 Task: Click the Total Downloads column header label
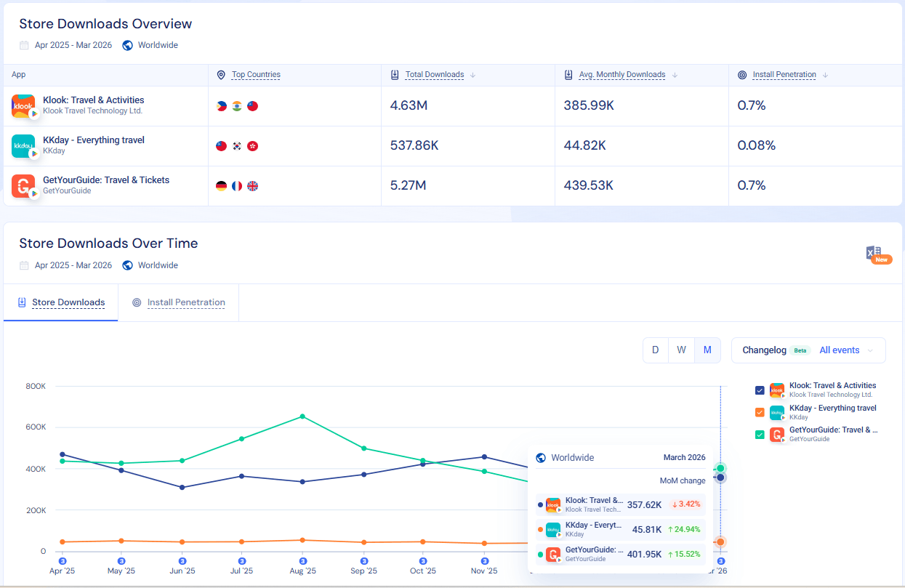pos(435,75)
